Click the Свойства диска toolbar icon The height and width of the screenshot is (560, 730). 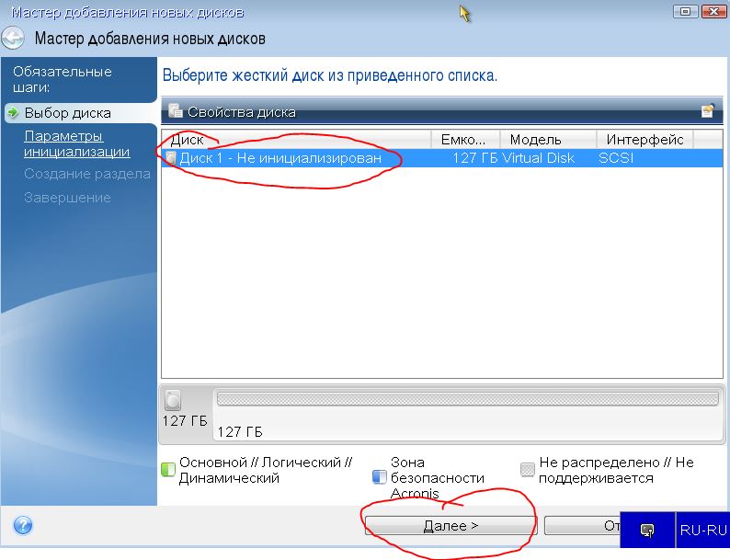[175, 112]
